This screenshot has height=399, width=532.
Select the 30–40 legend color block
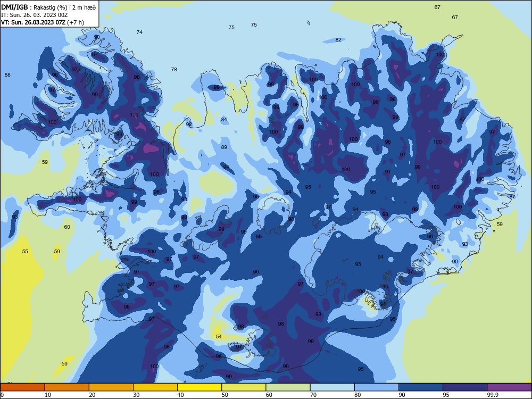[x=155, y=387]
